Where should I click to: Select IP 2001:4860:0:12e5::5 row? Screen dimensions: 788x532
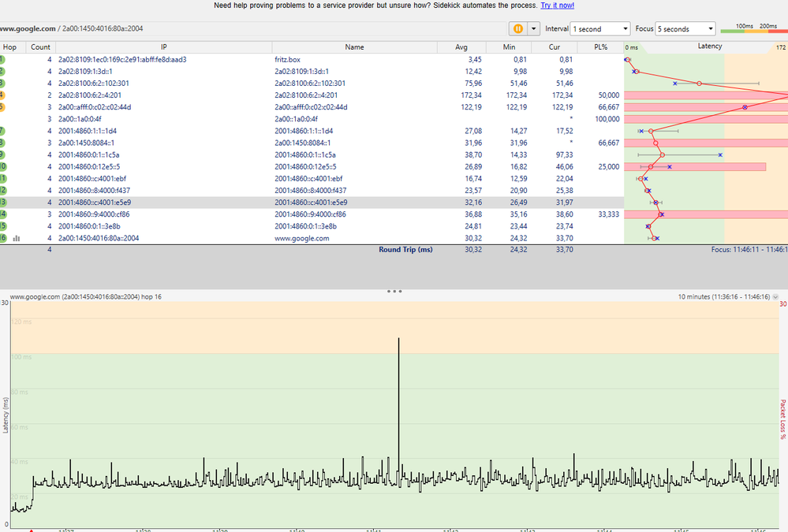(x=89, y=166)
